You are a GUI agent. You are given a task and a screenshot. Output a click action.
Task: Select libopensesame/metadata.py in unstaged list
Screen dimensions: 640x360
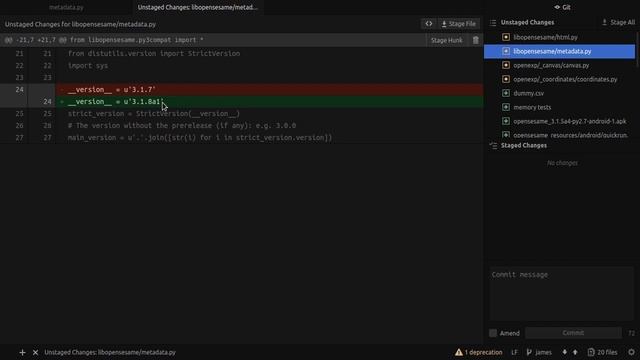coord(560,51)
